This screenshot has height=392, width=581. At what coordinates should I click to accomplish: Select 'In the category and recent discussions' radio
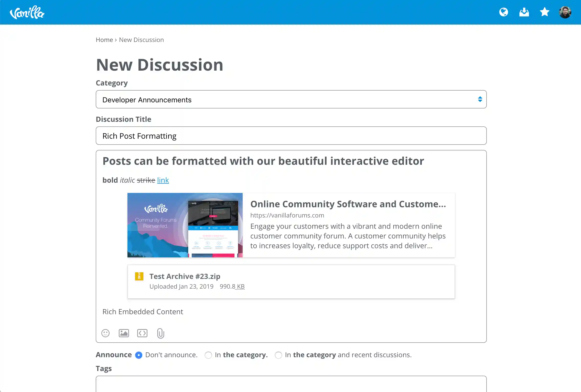pos(278,355)
